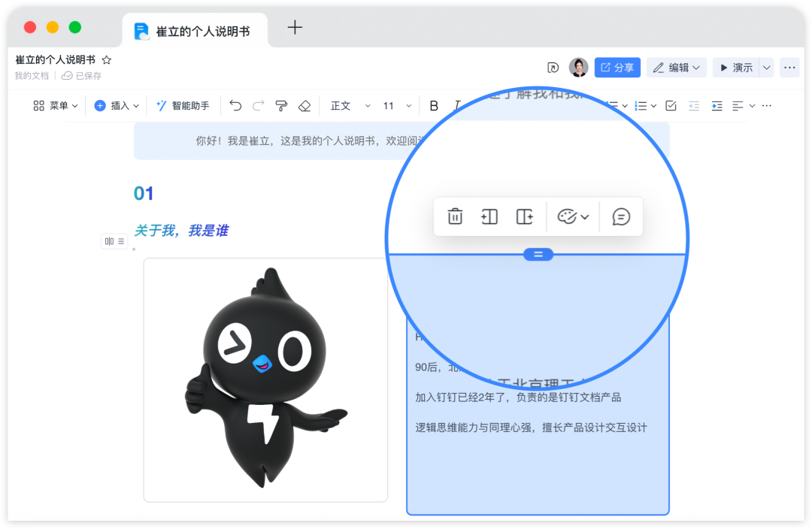The height and width of the screenshot is (529, 812).
Task: Toggle italic formatting
Action: coord(456,106)
